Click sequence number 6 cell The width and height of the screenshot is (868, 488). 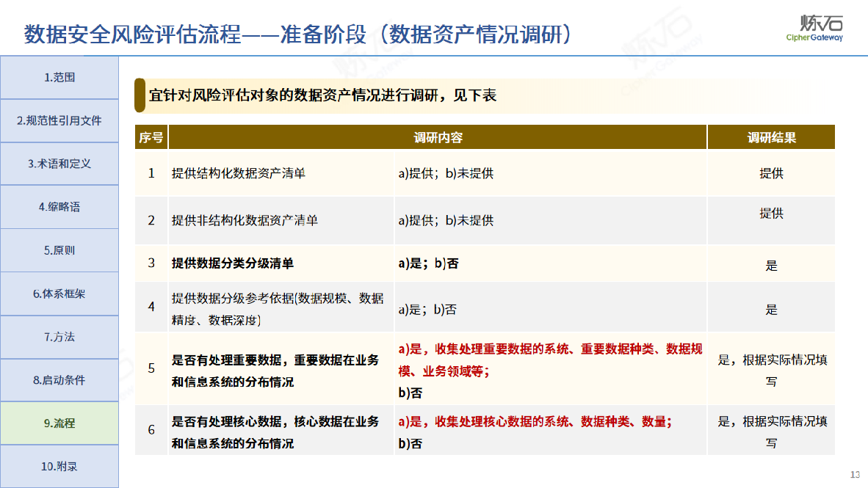click(x=151, y=430)
